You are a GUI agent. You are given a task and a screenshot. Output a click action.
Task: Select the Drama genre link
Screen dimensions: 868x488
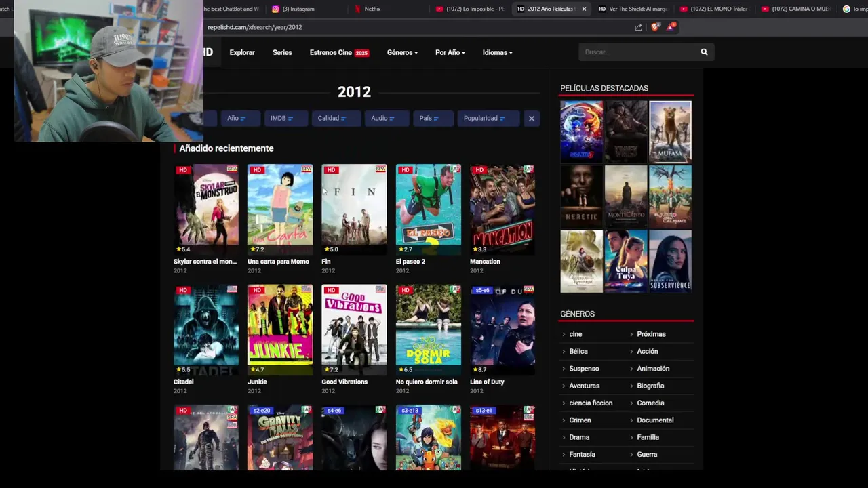point(579,438)
